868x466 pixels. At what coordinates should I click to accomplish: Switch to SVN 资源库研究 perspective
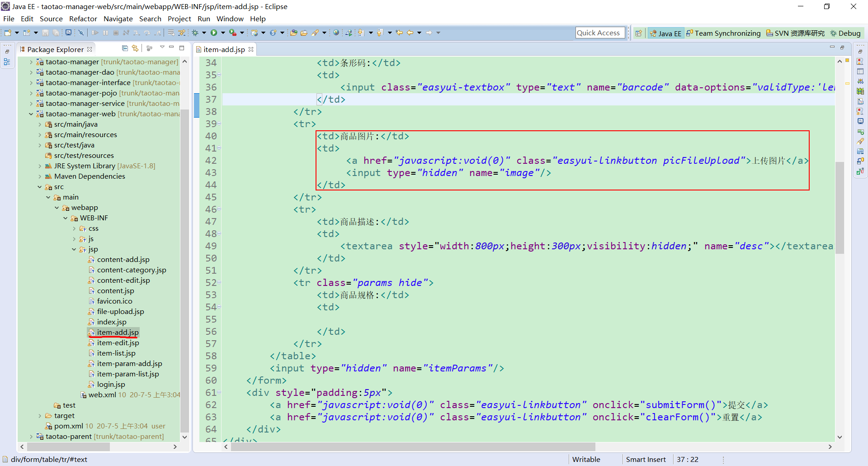click(795, 33)
